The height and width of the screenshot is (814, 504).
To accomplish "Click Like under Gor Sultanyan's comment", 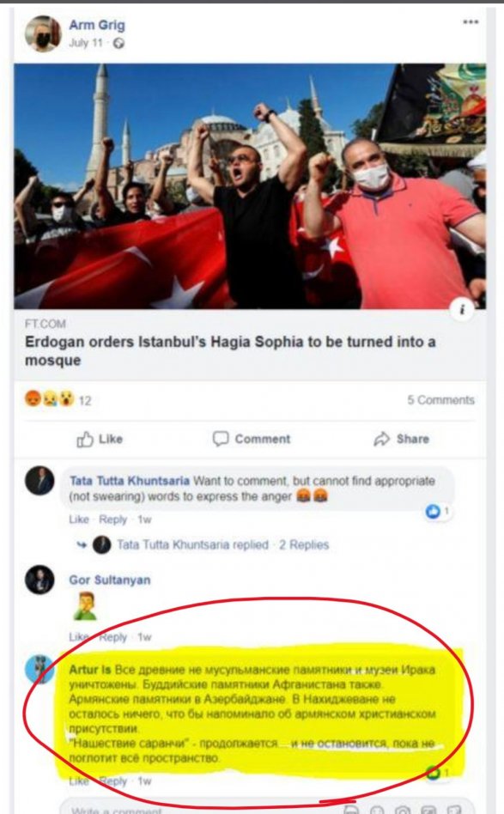I will 79,637.
